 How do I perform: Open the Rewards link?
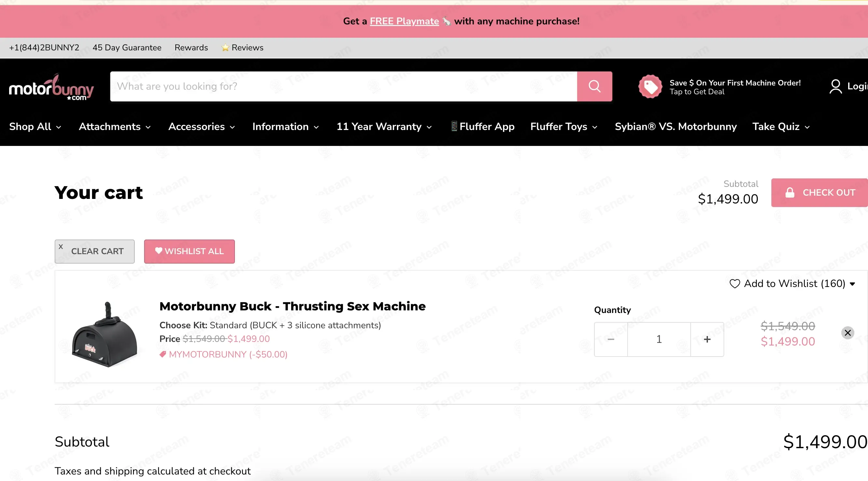click(x=191, y=47)
